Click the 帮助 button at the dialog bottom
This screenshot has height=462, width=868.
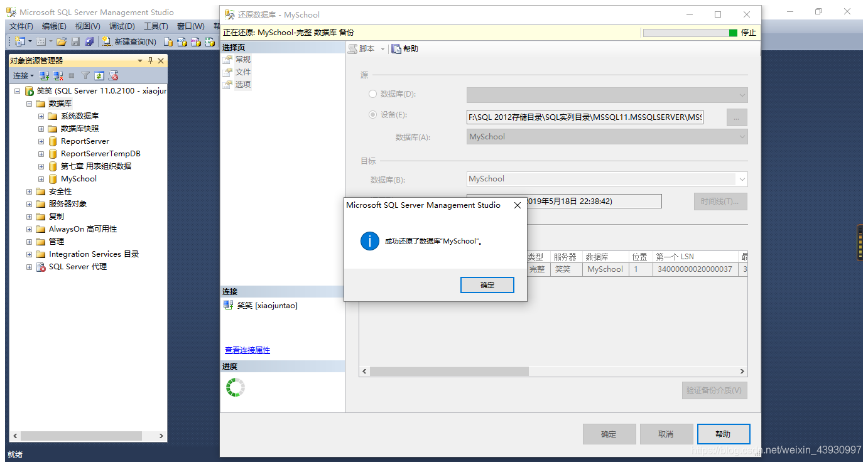click(x=723, y=434)
